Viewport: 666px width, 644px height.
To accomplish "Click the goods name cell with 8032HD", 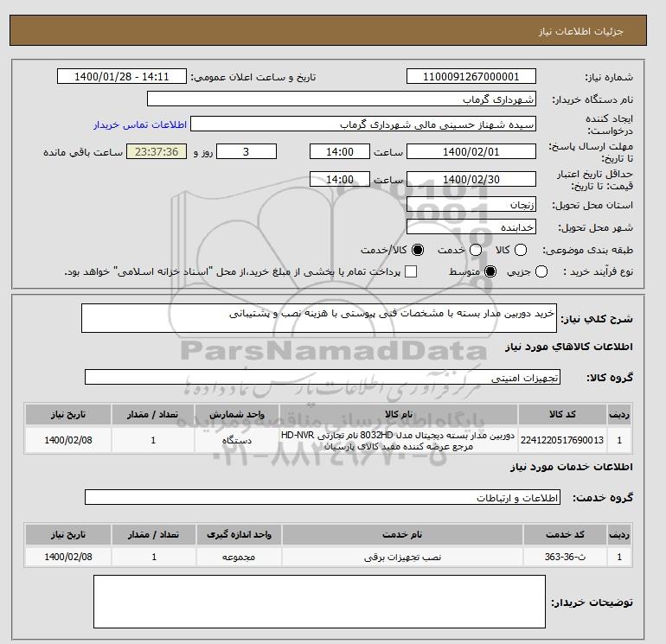I will [x=398, y=440].
